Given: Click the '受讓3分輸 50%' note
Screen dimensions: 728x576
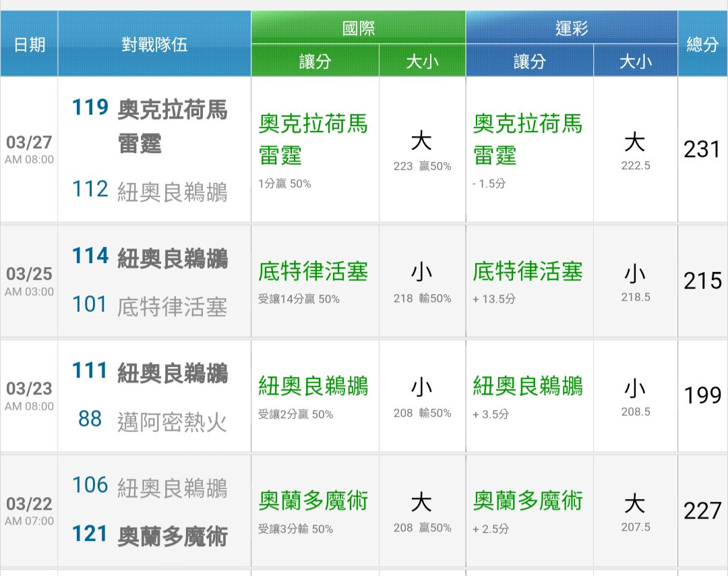Looking at the screenshot, I should 295,529.
